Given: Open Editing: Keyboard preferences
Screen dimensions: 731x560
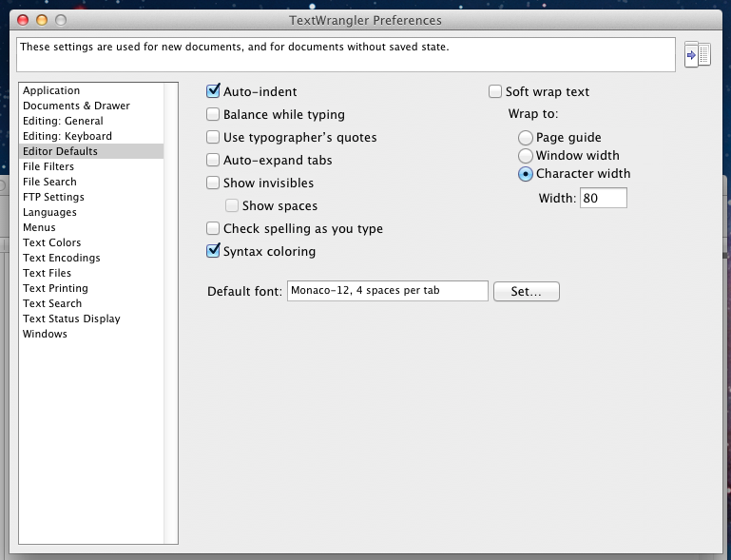Looking at the screenshot, I should pos(91,136).
